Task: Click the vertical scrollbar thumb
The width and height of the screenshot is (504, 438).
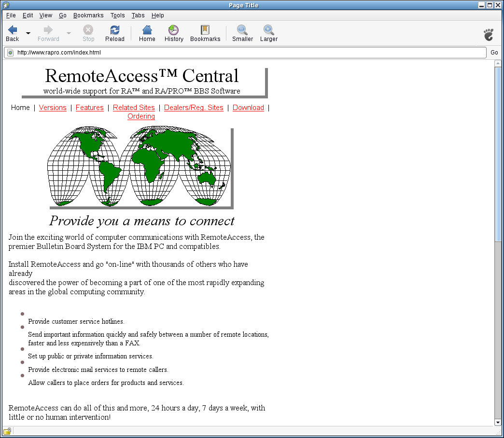Action: (x=498, y=154)
